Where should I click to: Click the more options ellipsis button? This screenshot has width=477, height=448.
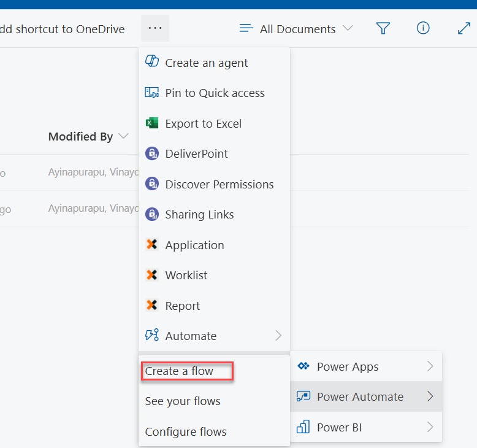[x=155, y=28]
